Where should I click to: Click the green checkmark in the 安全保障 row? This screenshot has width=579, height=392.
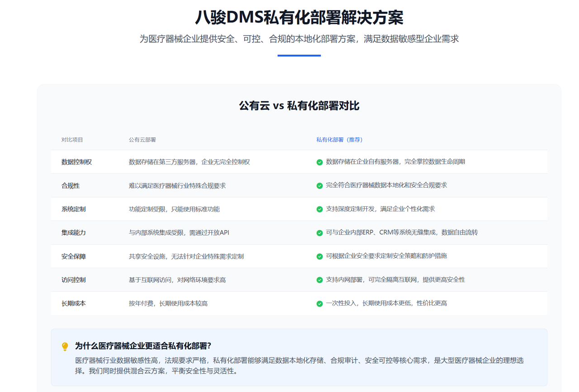coord(319,256)
